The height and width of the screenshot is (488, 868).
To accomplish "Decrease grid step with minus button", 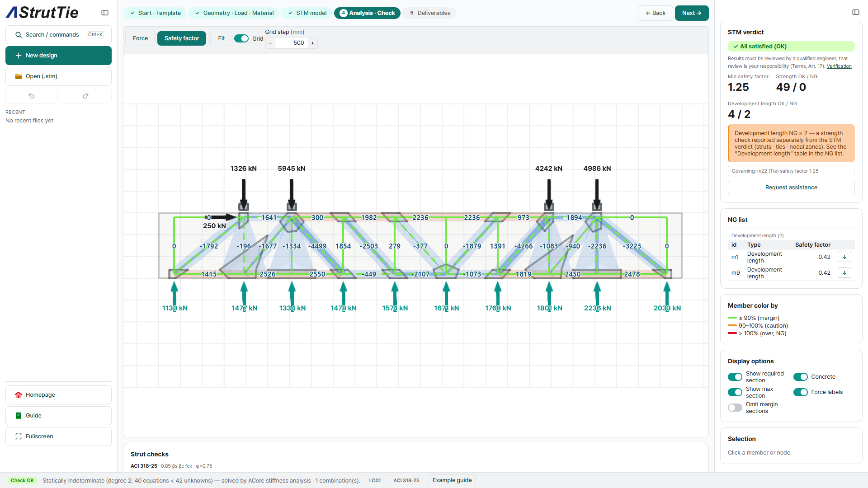I will coord(270,43).
